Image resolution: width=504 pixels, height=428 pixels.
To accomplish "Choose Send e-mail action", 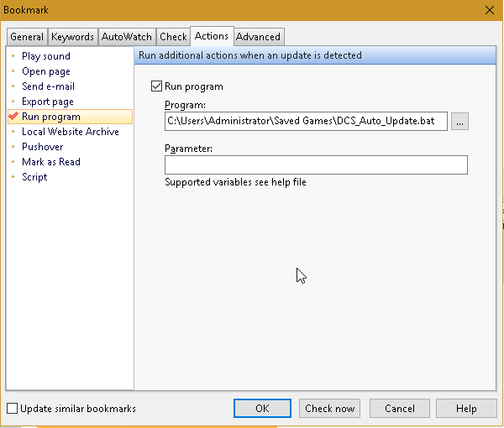I will 48,86.
